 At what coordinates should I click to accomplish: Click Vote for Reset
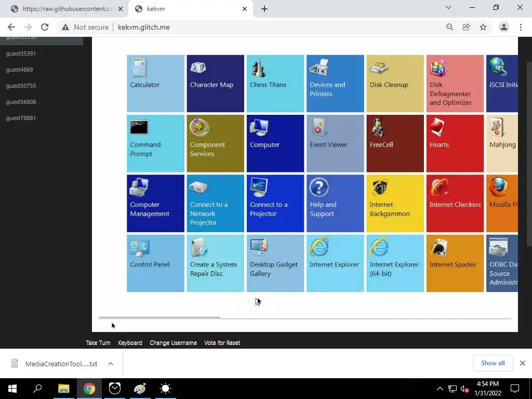click(x=222, y=343)
